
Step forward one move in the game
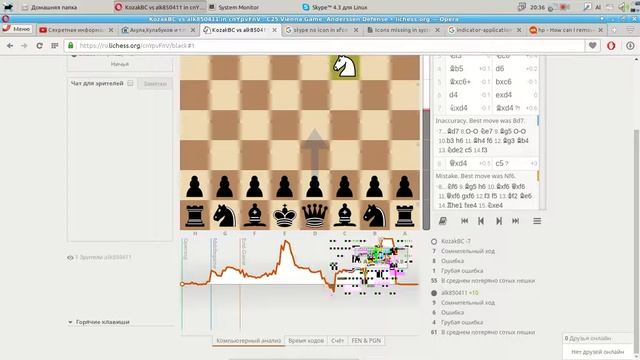point(499,221)
